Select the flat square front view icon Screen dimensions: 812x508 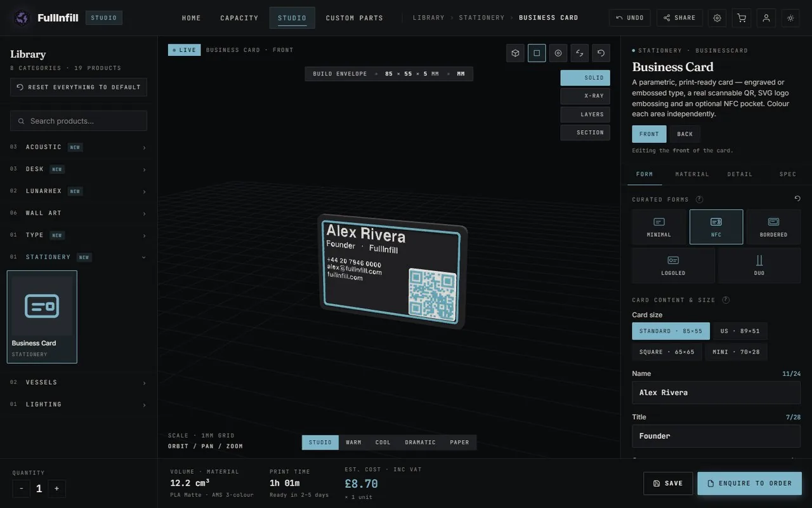pos(537,53)
